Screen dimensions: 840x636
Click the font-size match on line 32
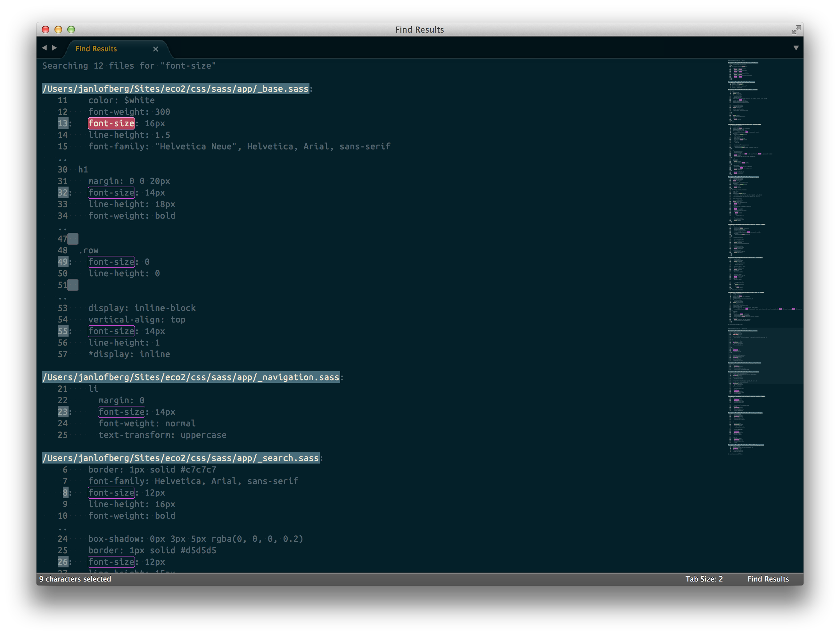click(x=111, y=193)
